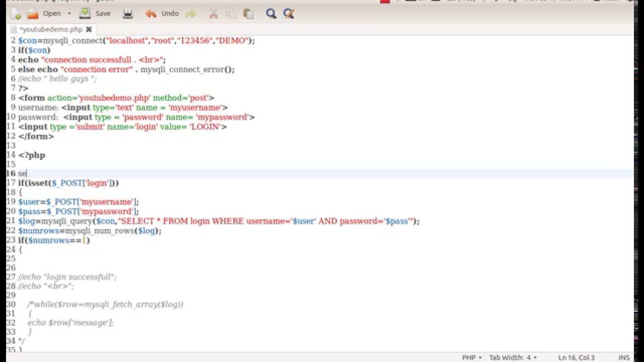
Task: Click the password input 'mypassword' line
Action: pos(136,117)
